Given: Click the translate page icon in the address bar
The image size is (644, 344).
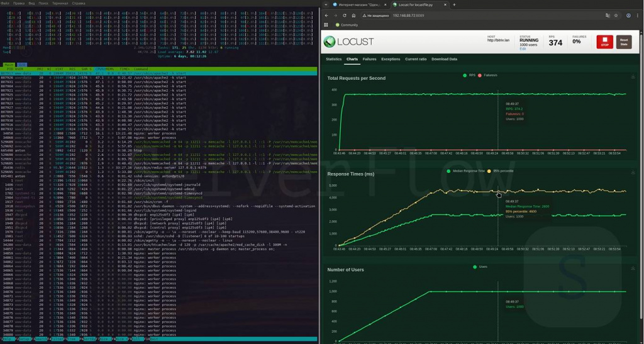Looking at the screenshot, I should [x=608, y=16].
